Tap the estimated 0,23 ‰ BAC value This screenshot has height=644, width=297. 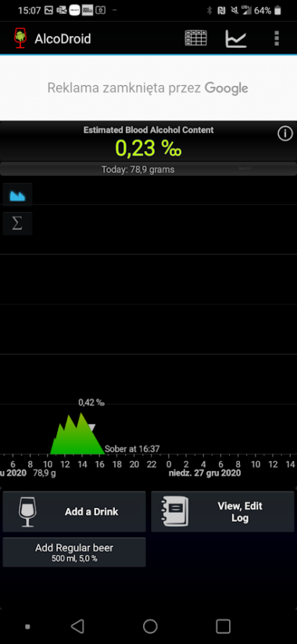[148, 148]
